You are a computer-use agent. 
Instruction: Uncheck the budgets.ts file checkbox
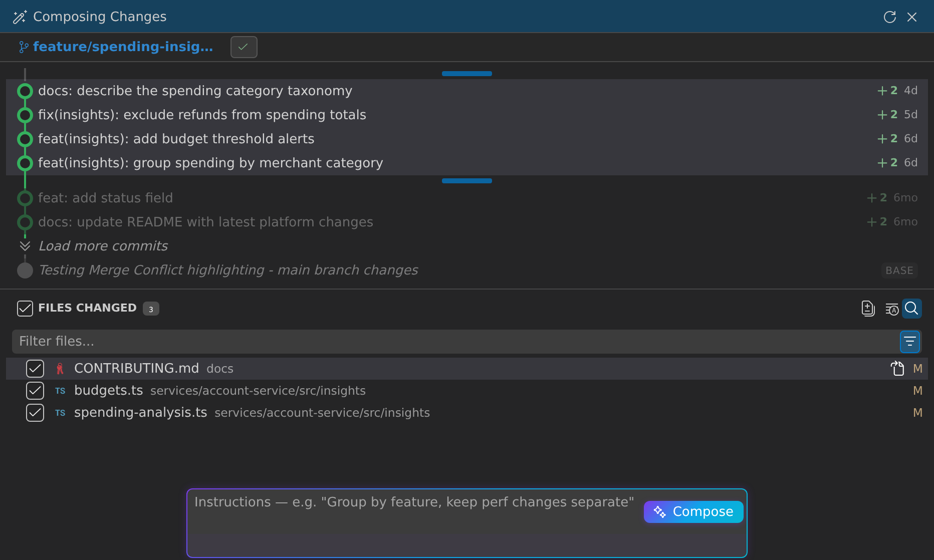click(x=35, y=391)
